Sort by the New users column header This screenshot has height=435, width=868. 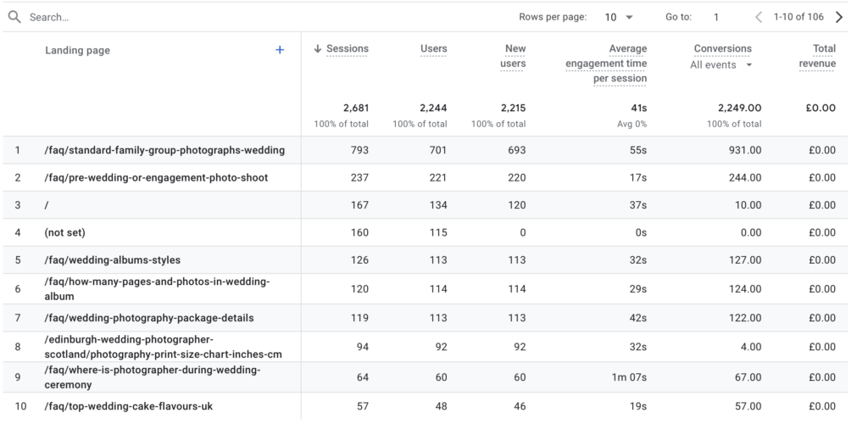click(513, 56)
